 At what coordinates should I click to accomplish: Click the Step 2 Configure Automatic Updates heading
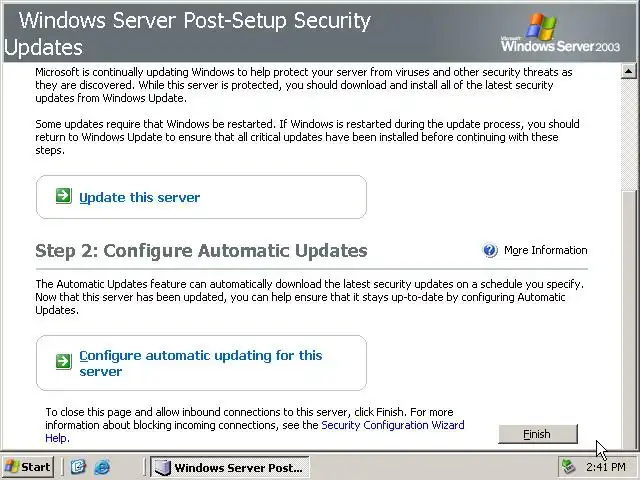pyautogui.click(x=201, y=251)
